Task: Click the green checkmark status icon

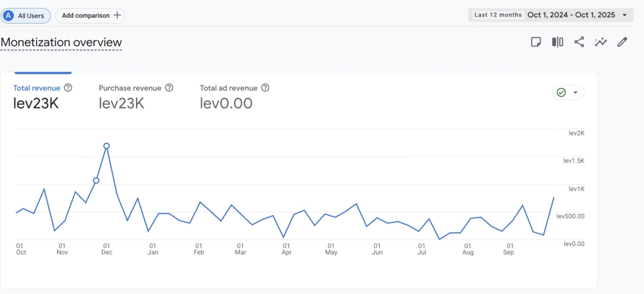Action: pyautogui.click(x=561, y=93)
